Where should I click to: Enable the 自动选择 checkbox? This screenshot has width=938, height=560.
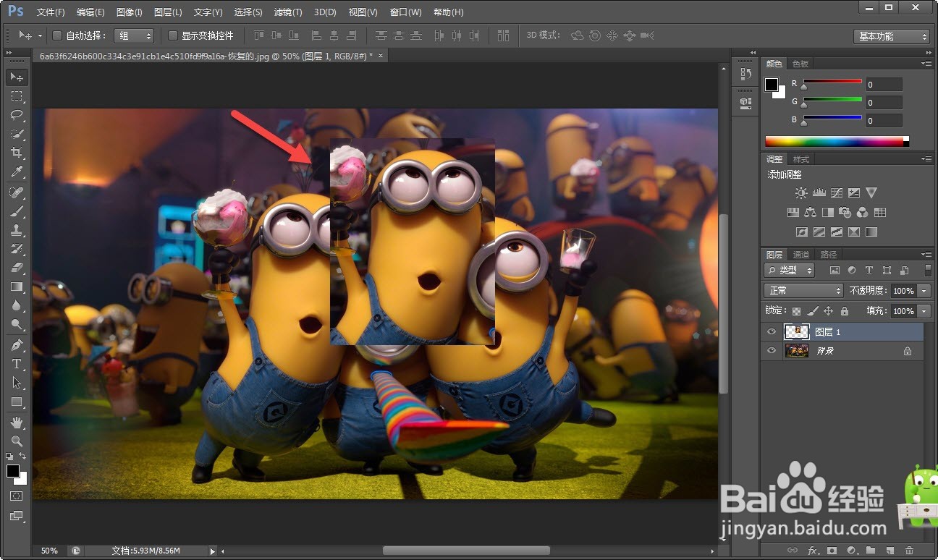coord(57,35)
